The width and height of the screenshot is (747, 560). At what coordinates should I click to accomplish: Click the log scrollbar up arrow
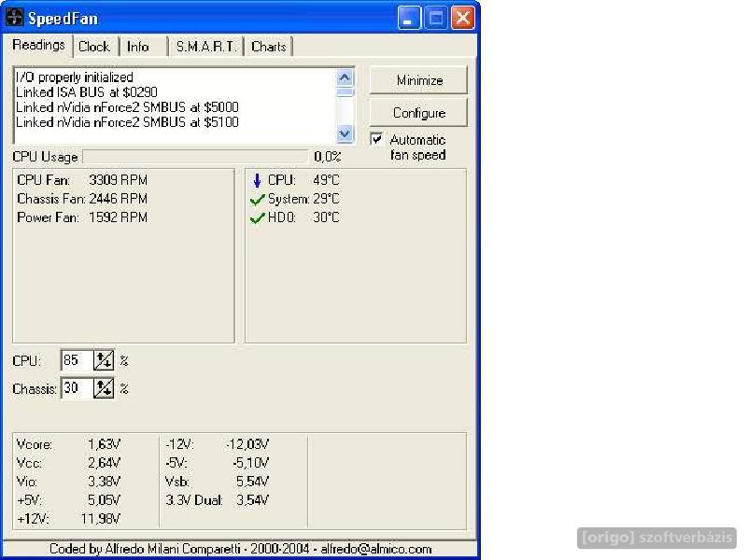pos(345,77)
